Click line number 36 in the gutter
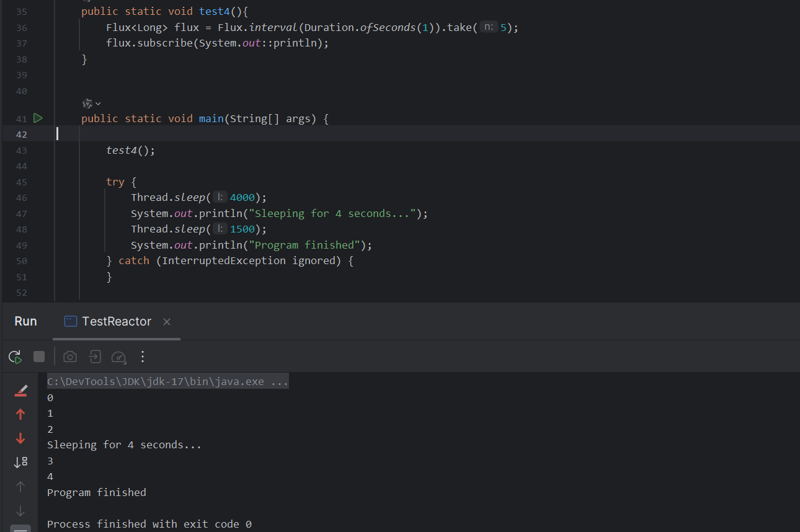 (22, 28)
